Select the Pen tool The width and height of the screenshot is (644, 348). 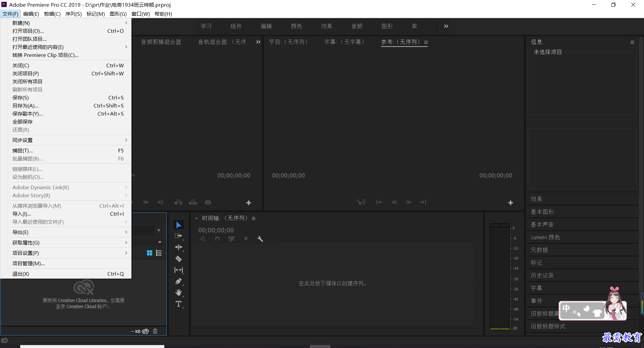[178, 281]
